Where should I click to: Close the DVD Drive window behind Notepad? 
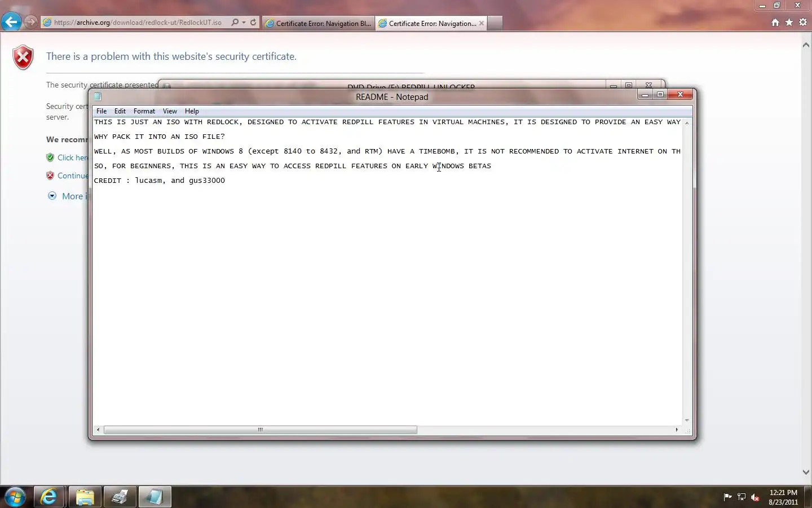pyautogui.click(x=649, y=85)
